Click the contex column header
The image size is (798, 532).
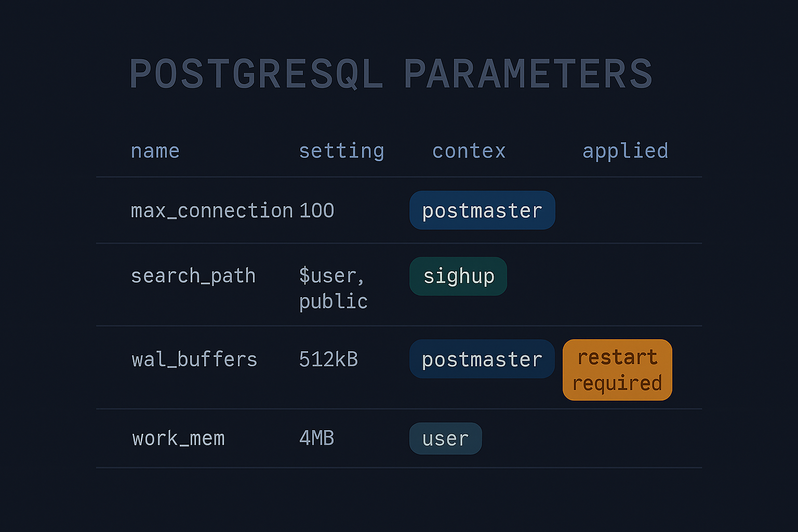(x=469, y=151)
